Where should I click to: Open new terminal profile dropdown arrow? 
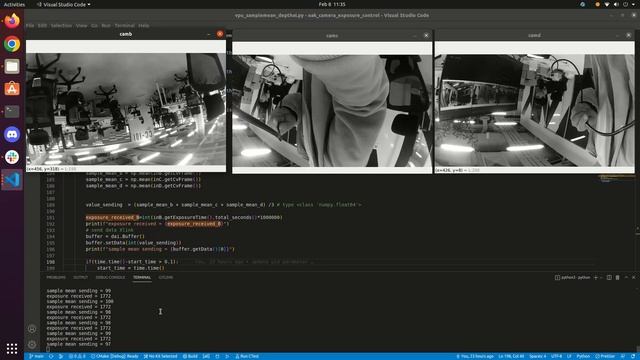(x=601, y=278)
